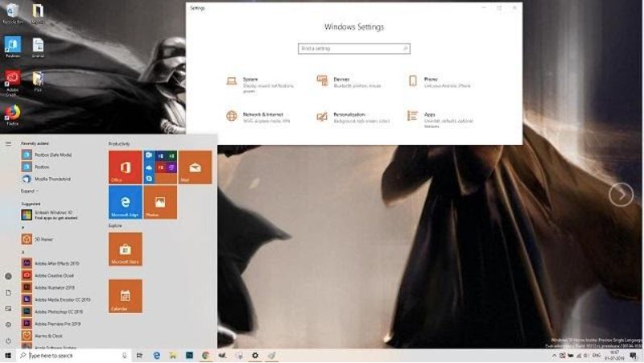The width and height of the screenshot is (644, 363).
Task: Click the microphone icon in taskbar search
Action: [x=125, y=356]
